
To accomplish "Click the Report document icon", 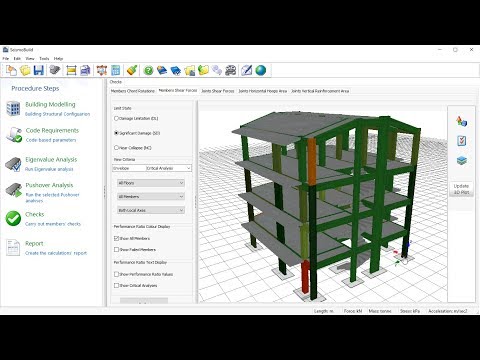I will click(13, 248).
